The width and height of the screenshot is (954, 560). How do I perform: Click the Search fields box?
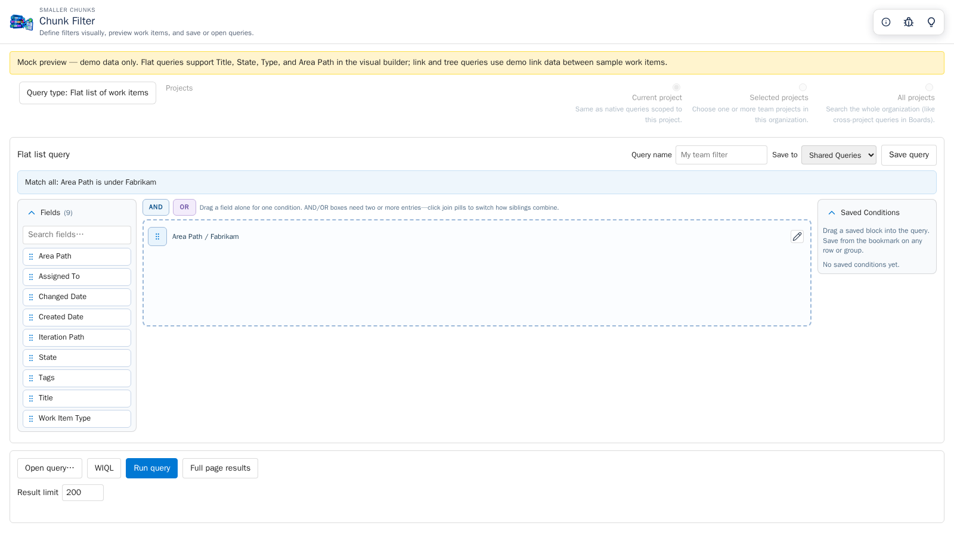click(x=77, y=235)
